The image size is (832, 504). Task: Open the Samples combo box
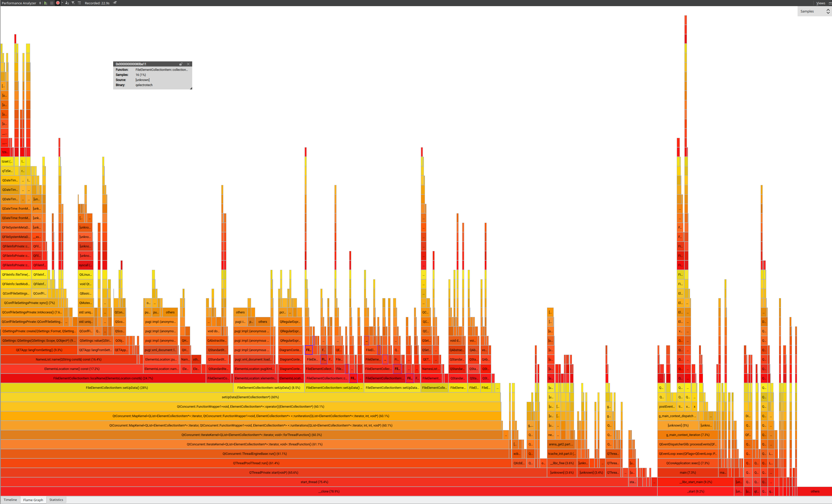click(x=814, y=11)
